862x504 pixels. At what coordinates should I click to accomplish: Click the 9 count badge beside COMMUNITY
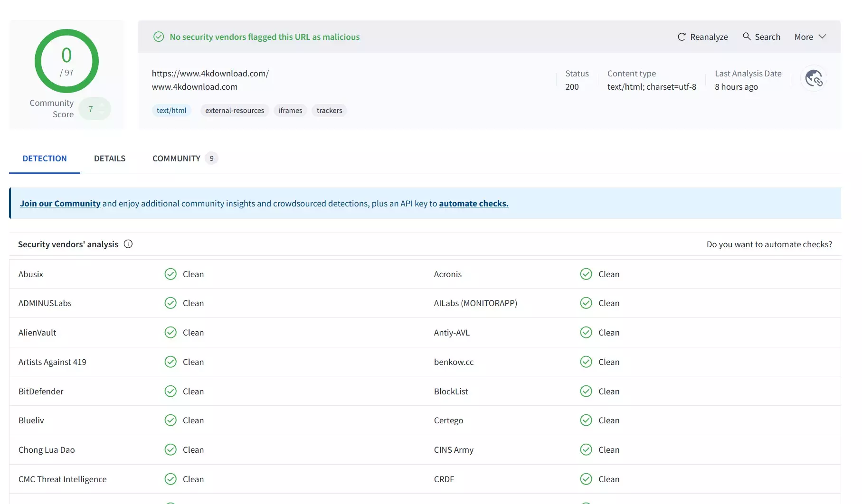[x=211, y=159]
